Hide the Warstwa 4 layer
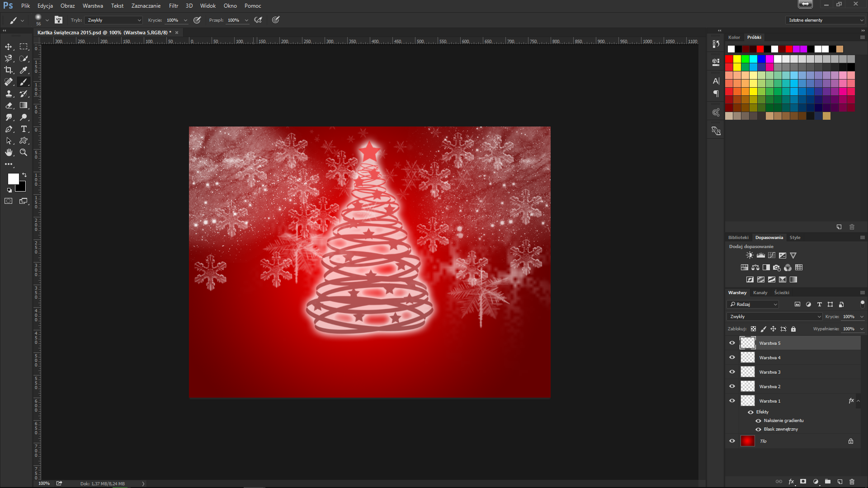Image resolution: width=868 pixels, height=488 pixels. click(x=732, y=357)
